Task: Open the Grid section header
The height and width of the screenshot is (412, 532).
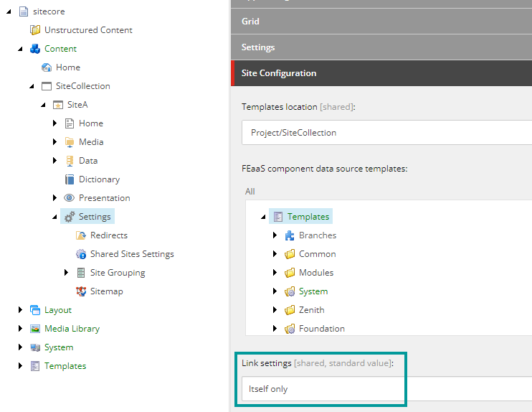Action: tap(381, 22)
